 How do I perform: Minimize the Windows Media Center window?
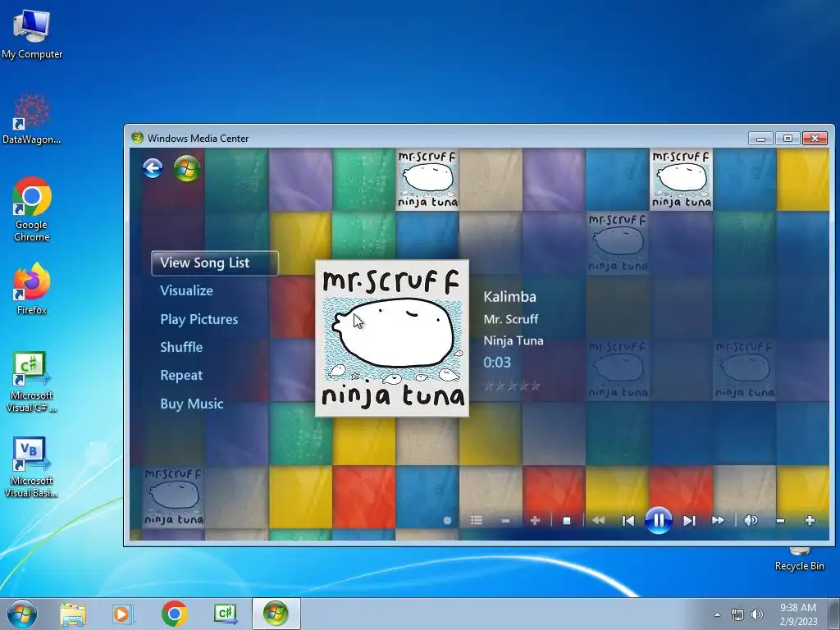pyautogui.click(x=760, y=138)
